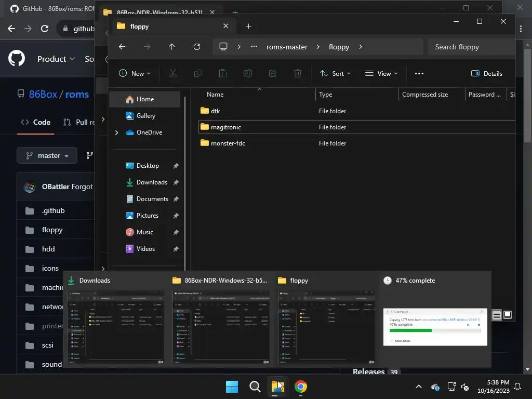Unpin Desktop using its pin icon
532x399 pixels.
(x=176, y=166)
